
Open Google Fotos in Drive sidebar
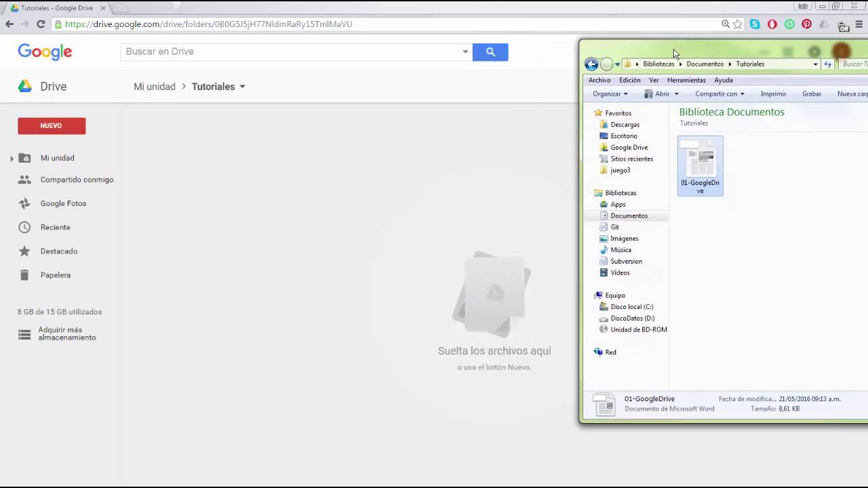(x=63, y=203)
